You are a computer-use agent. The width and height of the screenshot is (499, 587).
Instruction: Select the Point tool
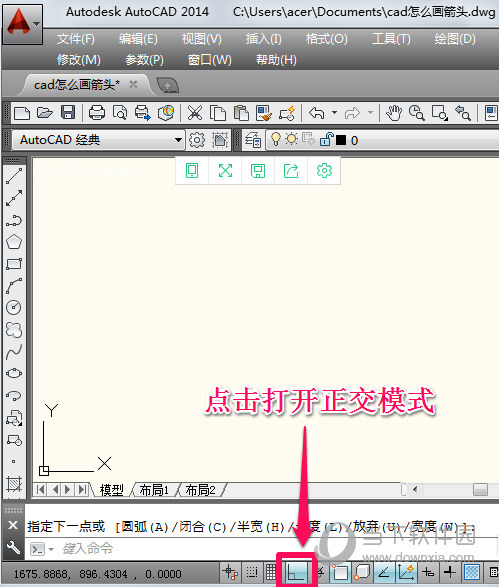tap(14, 462)
